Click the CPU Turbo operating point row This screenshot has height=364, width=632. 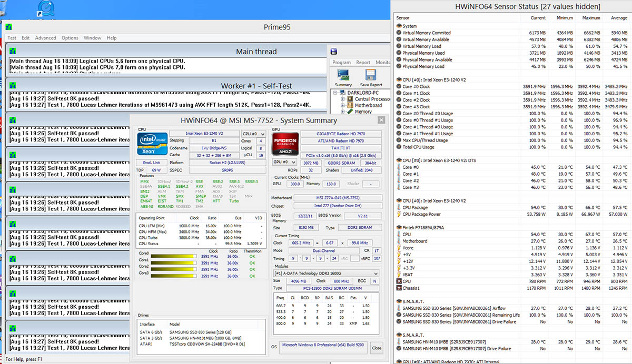click(202, 237)
